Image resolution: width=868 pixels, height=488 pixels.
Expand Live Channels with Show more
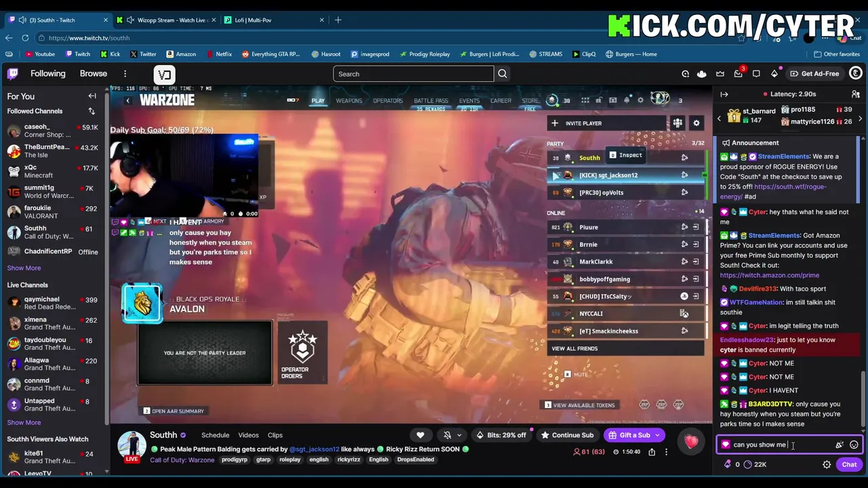click(24, 422)
